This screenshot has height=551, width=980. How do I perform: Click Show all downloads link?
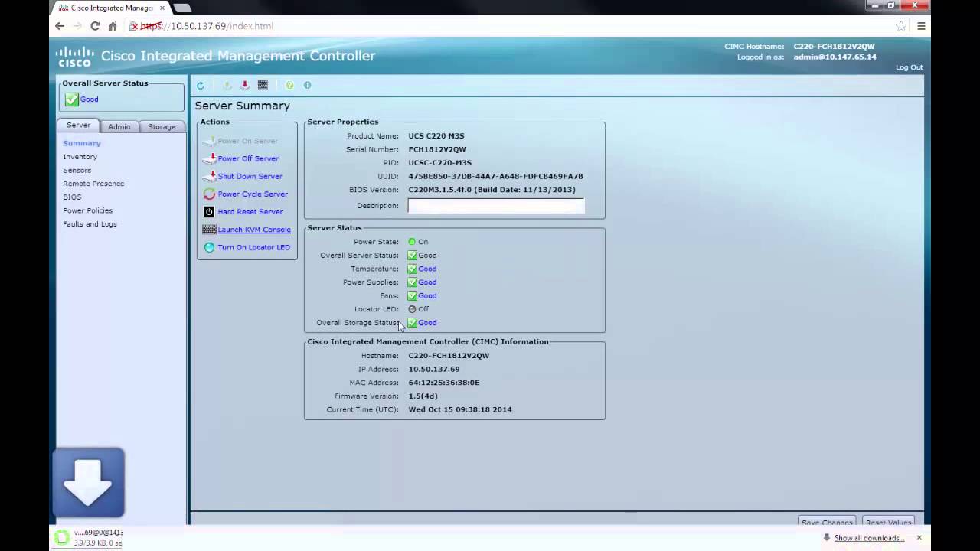tap(869, 538)
